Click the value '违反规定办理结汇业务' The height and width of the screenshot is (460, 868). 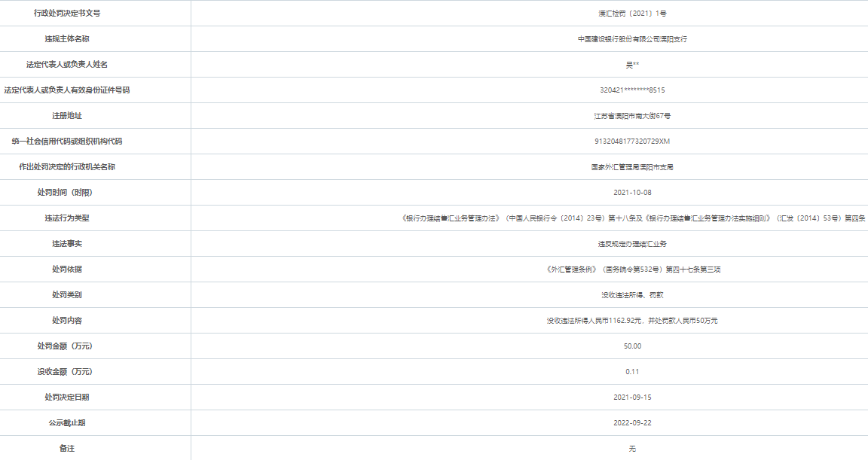(x=632, y=244)
